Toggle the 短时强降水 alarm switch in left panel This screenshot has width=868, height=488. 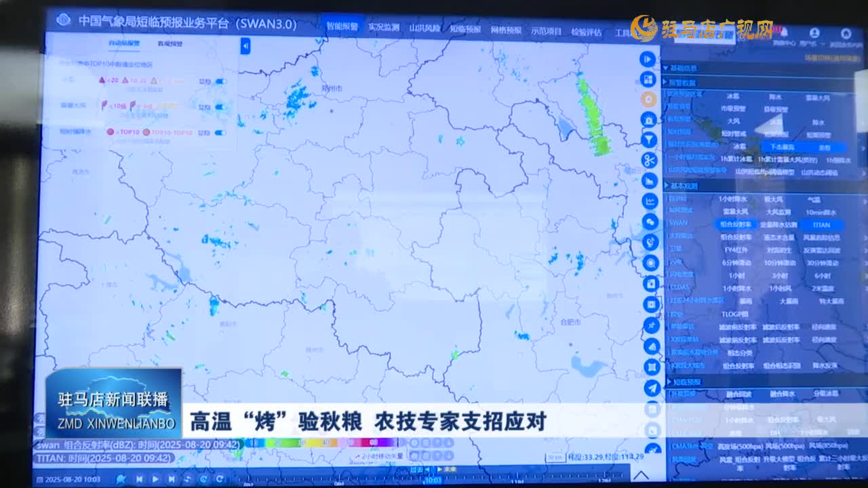[220, 133]
